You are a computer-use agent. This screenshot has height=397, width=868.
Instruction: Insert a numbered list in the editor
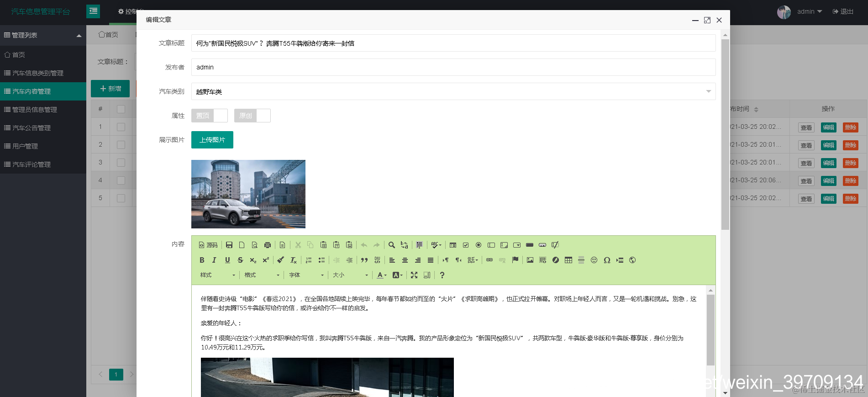[309, 260]
